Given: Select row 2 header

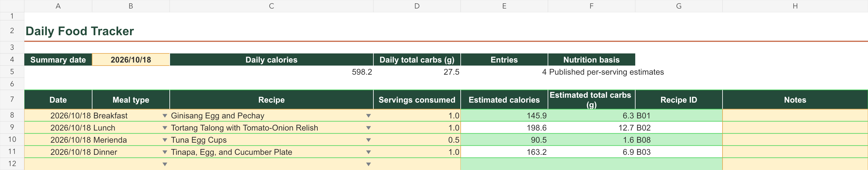Looking at the screenshot, I should point(12,31).
